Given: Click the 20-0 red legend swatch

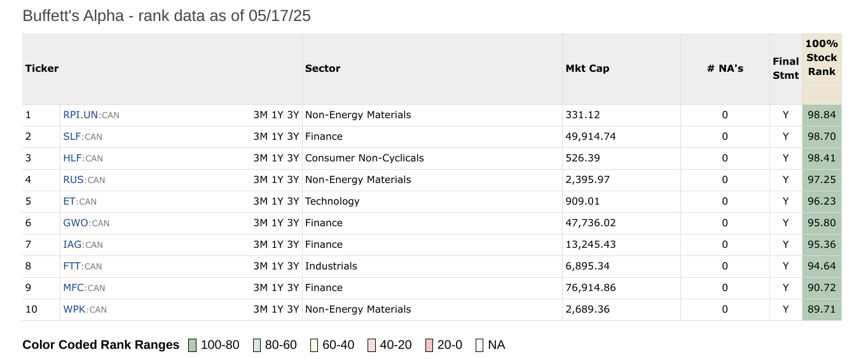Looking at the screenshot, I should [429, 345].
